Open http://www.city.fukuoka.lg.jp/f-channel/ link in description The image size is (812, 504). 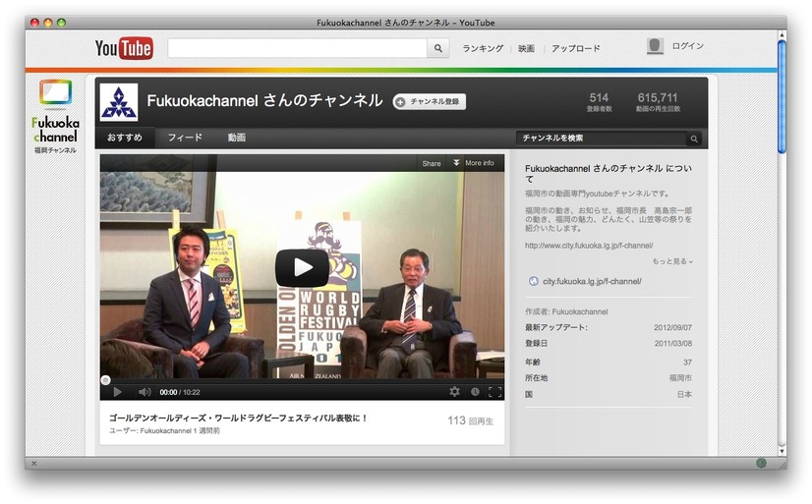pyautogui.click(x=589, y=246)
